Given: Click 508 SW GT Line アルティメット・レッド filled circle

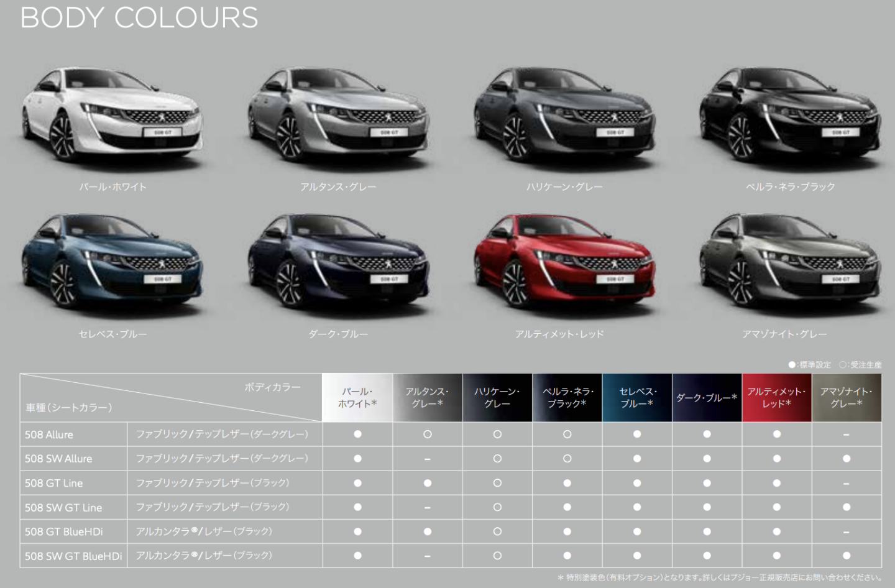Looking at the screenshot, I should [777, 507].
